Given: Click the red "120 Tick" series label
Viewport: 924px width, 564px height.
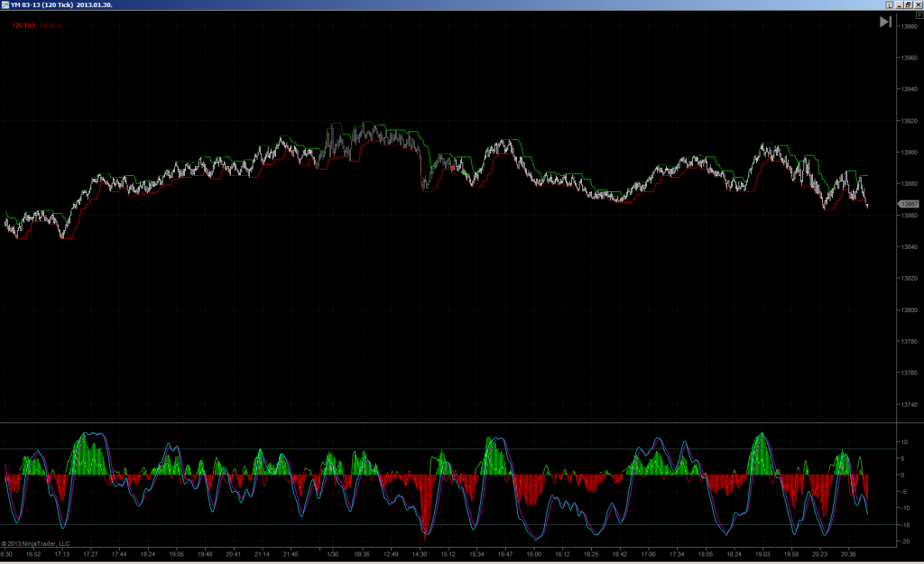Looking at the screenshot, I should [x=24, y=25].
